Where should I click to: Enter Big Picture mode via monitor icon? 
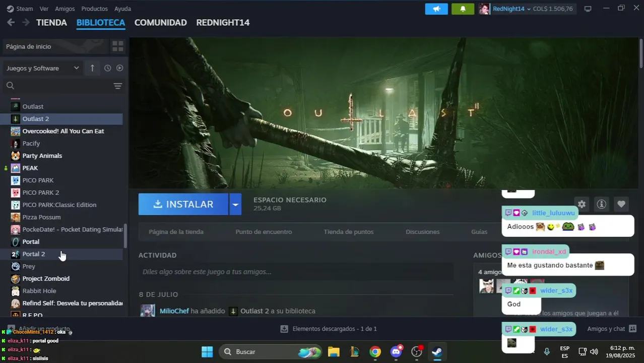click(x=588, y=9)
